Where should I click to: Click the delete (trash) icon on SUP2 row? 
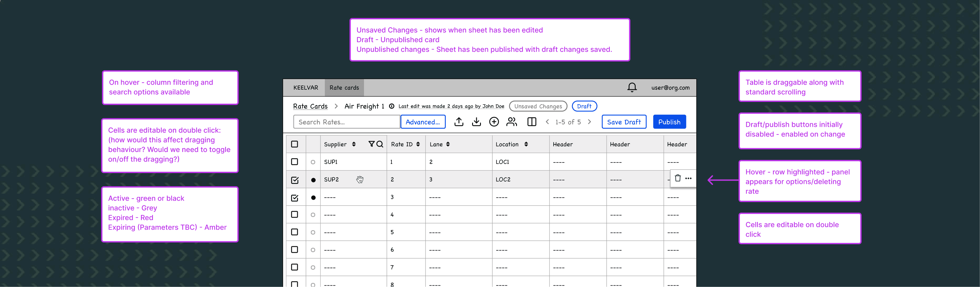pos(677,178)
